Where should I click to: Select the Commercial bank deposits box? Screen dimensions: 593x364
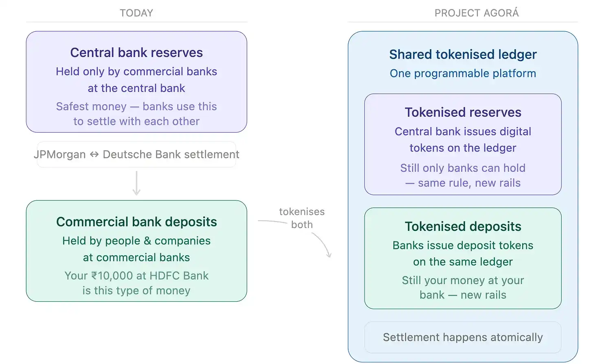136,251
